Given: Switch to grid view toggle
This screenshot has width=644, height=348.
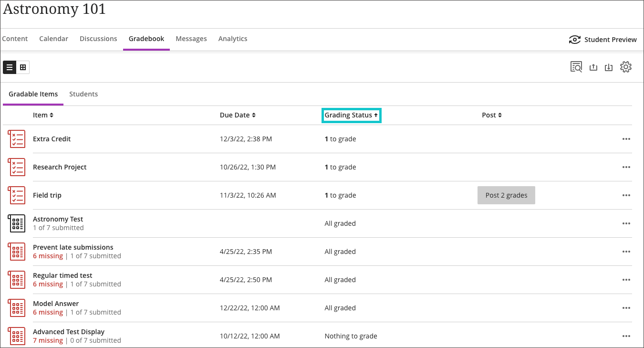Looking at the screenshot, I should 23,67.
